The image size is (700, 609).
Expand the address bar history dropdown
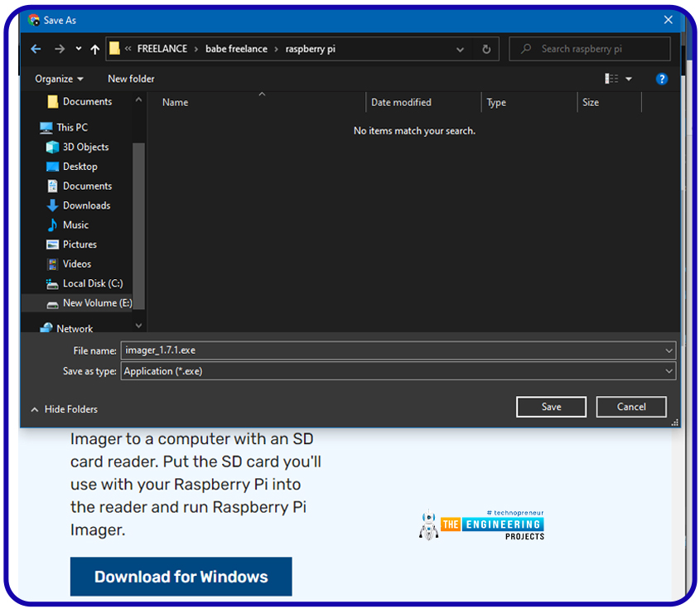tap(460, 49)
